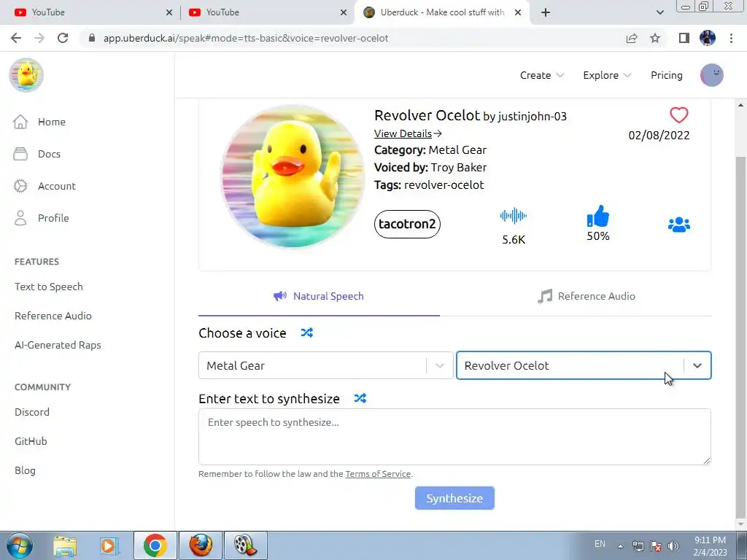Expand the Explore dropdown menu

click(x=607, y=75)
